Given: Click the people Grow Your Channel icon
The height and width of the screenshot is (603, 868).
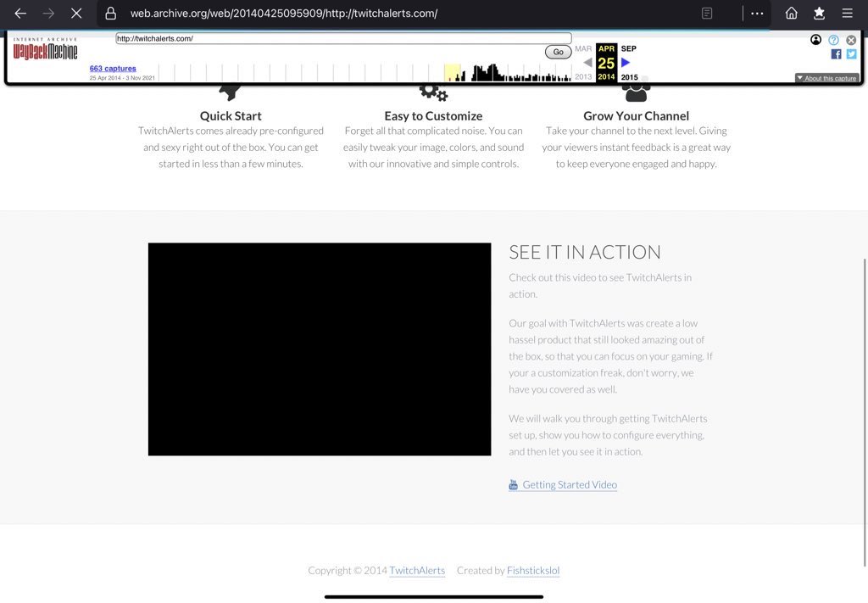Looking at the screenshot, I should 636,92.
